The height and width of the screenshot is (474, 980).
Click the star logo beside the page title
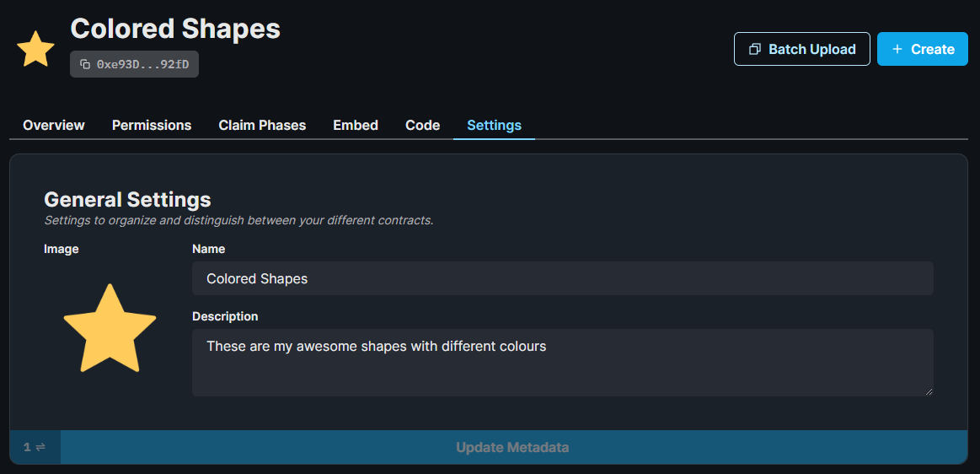[35, 50]
